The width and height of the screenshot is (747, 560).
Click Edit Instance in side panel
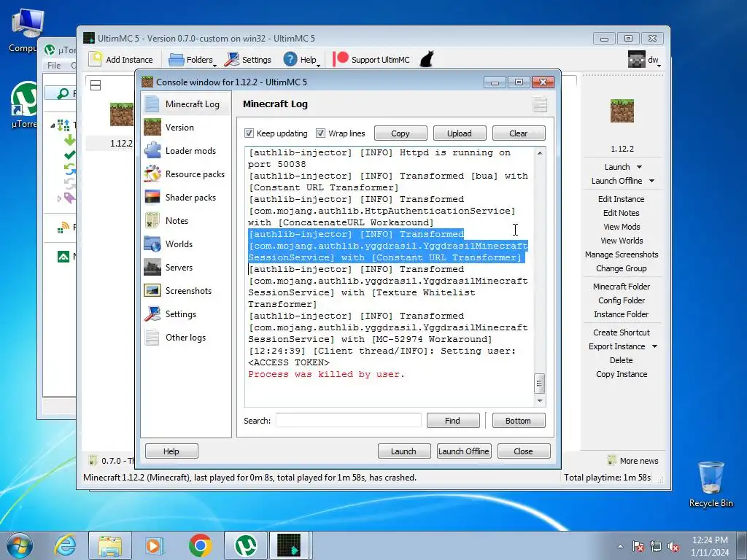click(621, 199)
